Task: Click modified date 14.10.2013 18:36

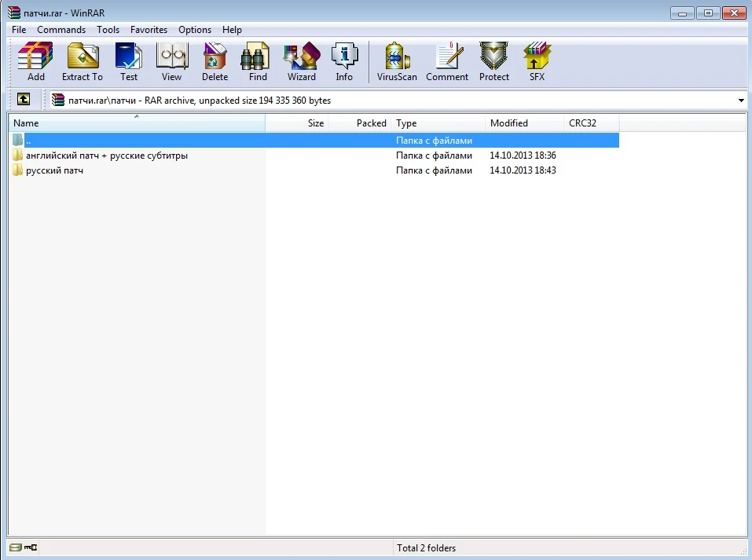Action: (x=523, y=156)
